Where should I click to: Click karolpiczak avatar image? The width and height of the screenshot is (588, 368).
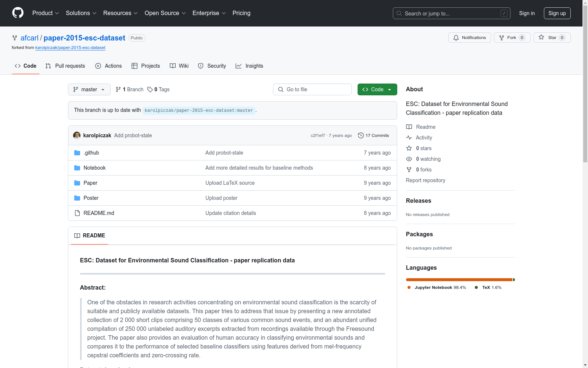pos(77,135)
